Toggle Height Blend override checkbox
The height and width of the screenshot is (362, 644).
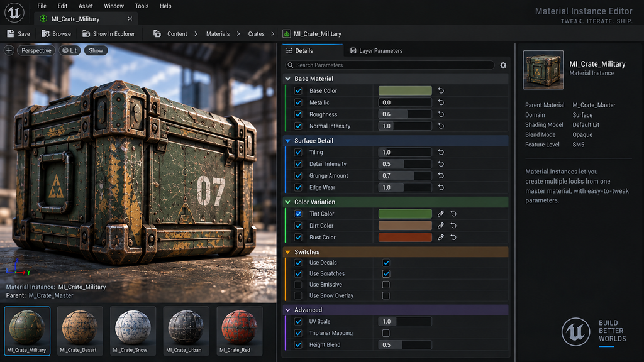click(x=298, y=345)
